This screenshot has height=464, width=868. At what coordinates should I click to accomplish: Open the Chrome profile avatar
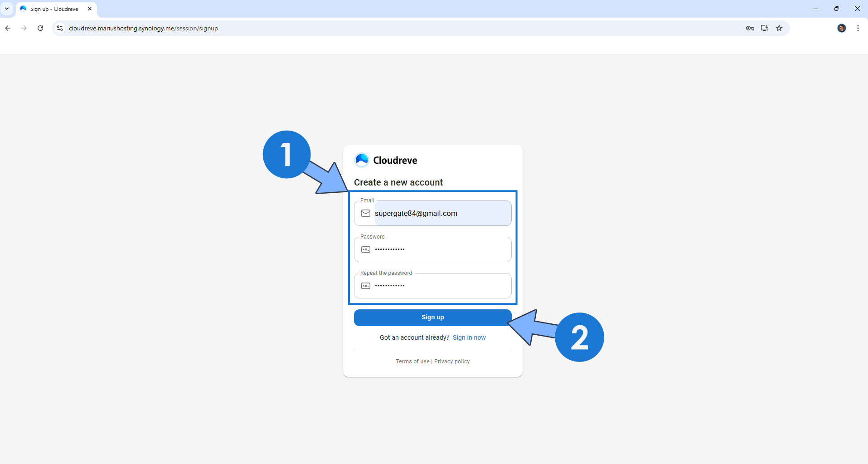pyautogui.click(x=842, y=28)
